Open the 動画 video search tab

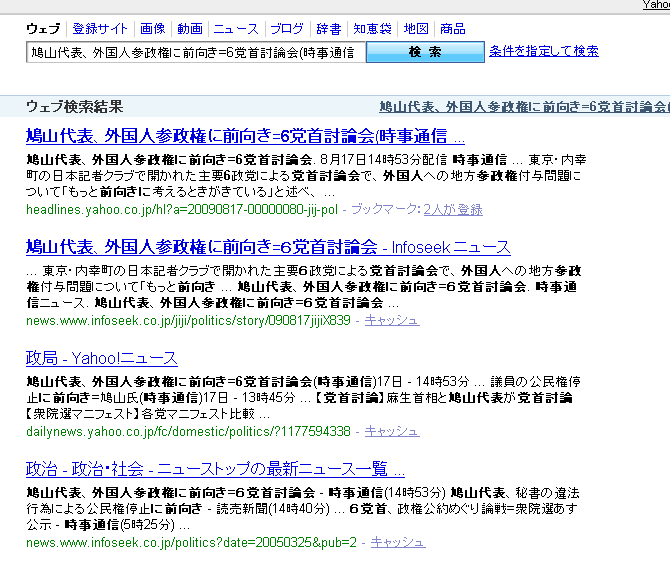(x=190, y=29)
